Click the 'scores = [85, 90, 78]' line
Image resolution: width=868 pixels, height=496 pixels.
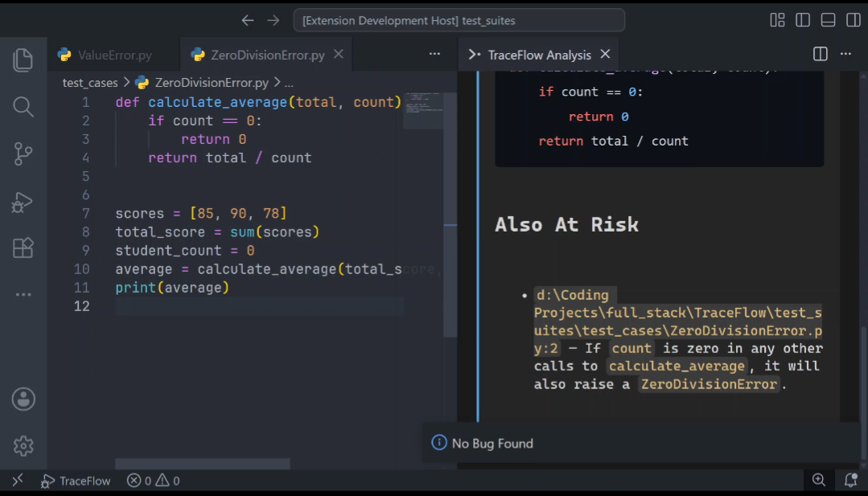tap(201, 214)
